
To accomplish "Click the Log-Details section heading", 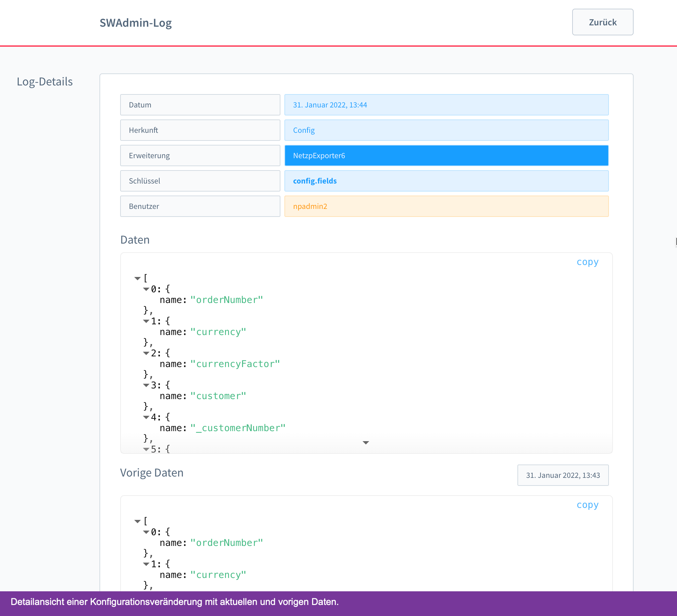I will click(45, 81).
